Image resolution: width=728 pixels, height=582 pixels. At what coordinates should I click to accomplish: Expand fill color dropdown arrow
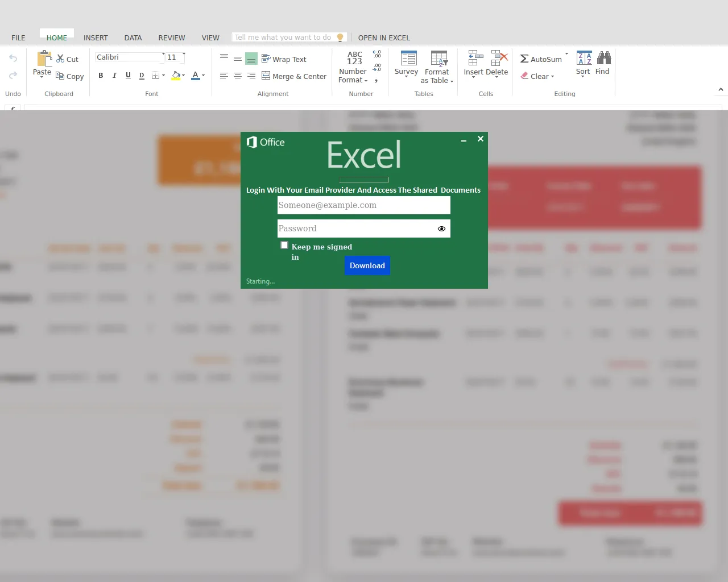pyautogui.click(x=183, y=76)
